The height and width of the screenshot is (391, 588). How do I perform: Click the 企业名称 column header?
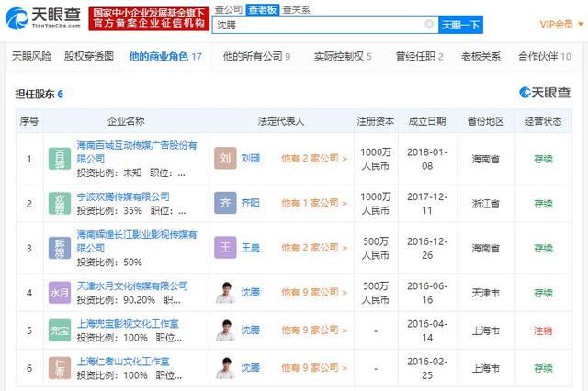(x=126, y=121)
